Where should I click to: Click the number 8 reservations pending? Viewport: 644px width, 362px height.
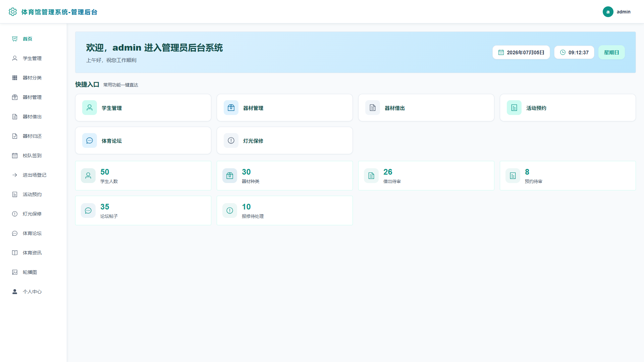[527, 172]
